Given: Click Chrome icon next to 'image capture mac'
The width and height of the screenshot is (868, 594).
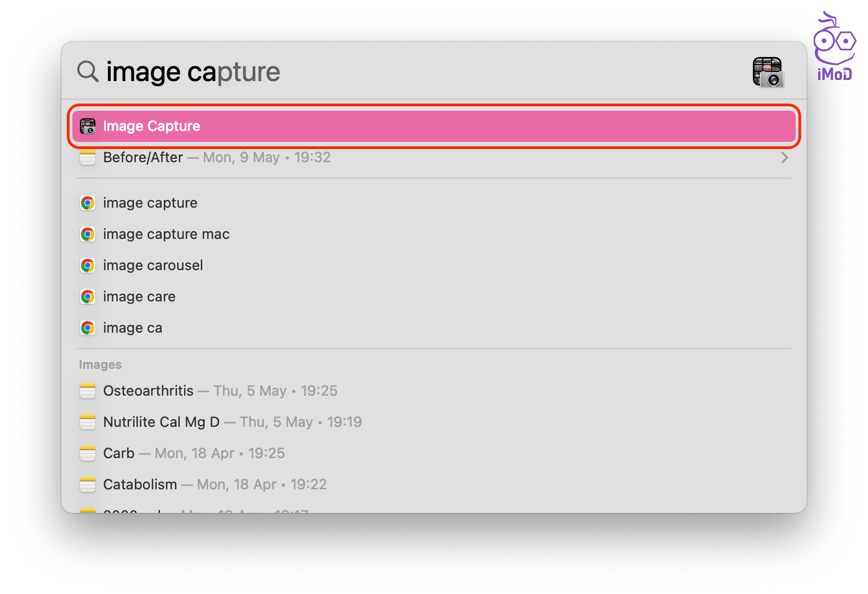Looking at the screenshot, I should pos(88,235).
